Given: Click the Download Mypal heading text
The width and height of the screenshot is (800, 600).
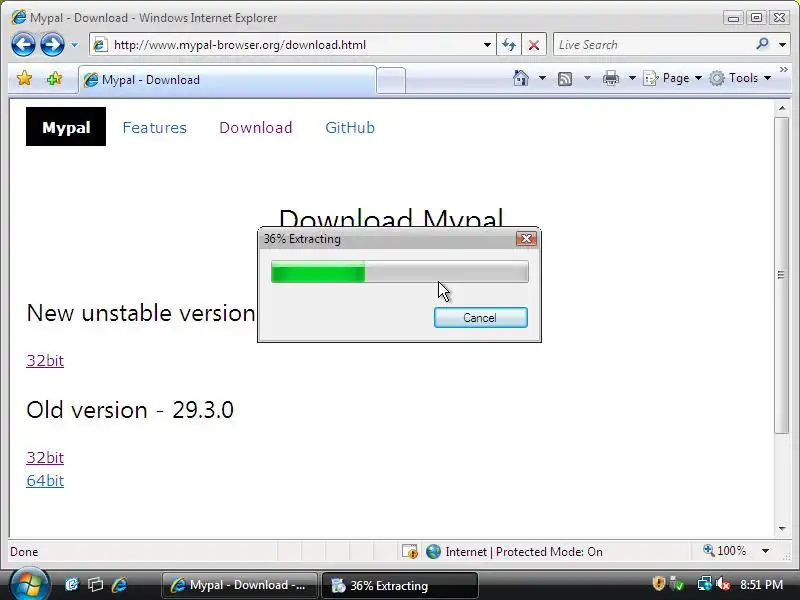Looking at the screenshot, I should pyautogui.click(x=391, y=218).
